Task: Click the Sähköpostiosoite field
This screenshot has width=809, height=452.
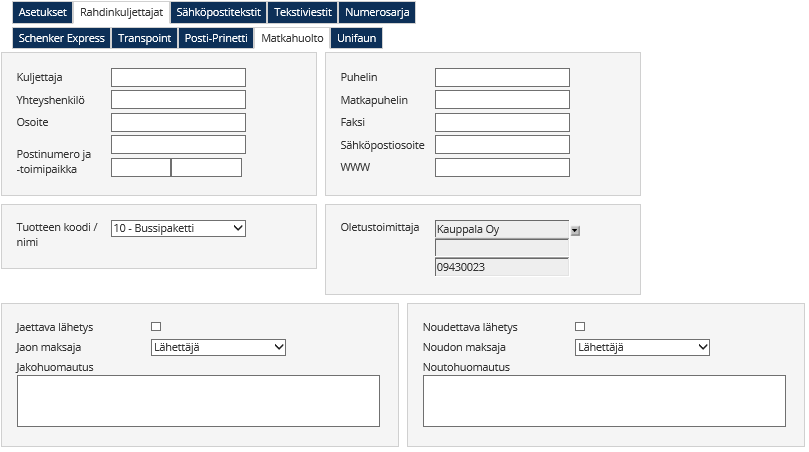Action: pos(502,145)
